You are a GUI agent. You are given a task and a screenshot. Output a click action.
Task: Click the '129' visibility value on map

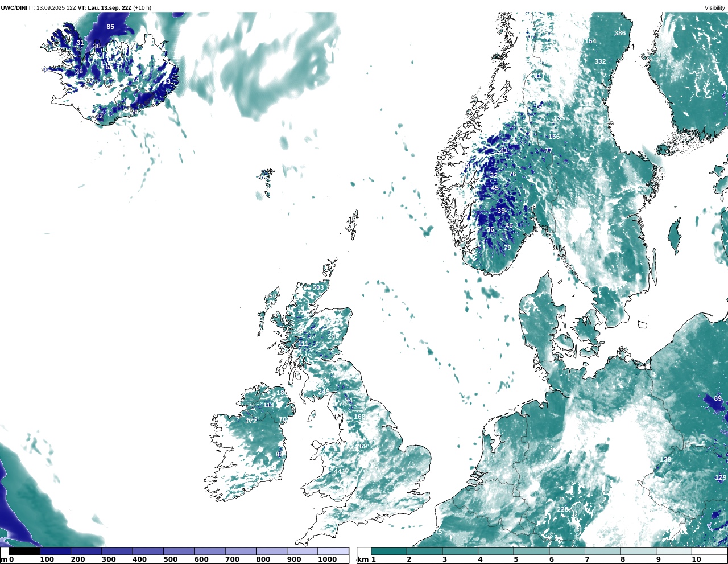721,477
